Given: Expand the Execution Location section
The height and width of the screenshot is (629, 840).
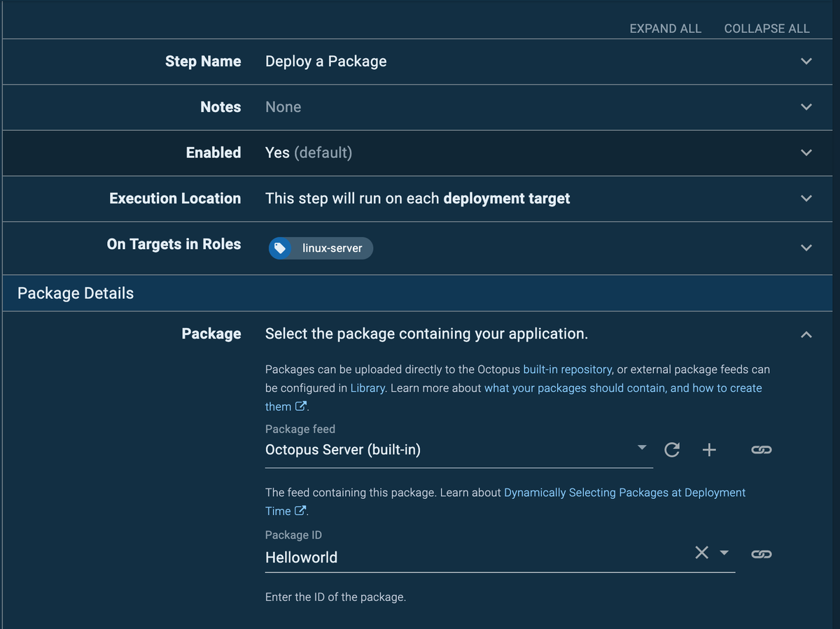Looking at the screenshot, I should point(806,199).
